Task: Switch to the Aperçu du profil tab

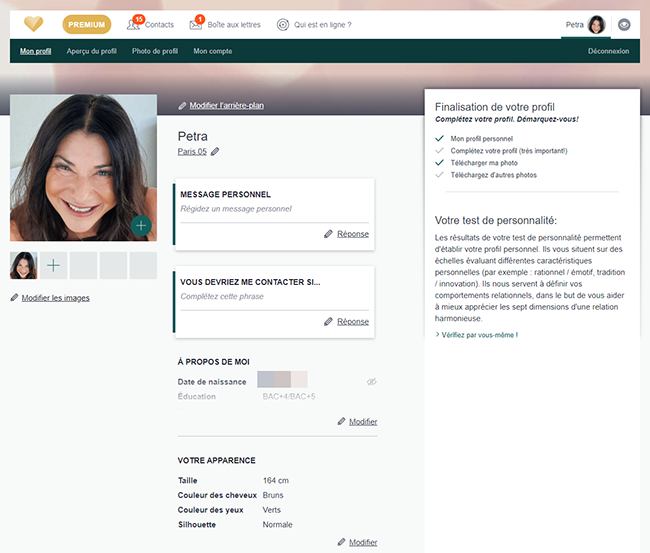Action: point(91,51)
